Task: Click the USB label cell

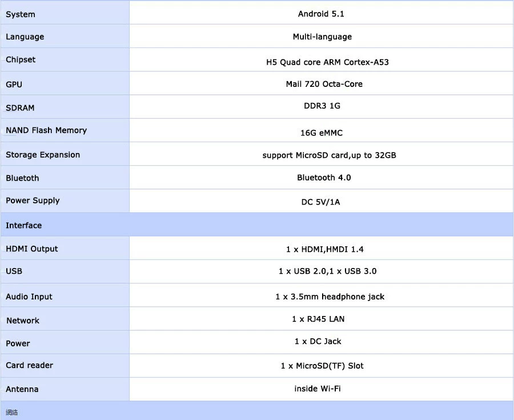Action: (x=65, y=271)
